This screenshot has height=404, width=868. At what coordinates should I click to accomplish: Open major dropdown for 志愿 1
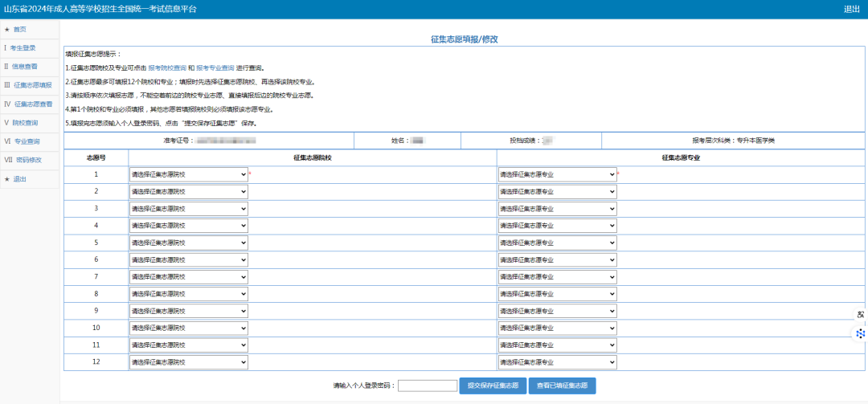[x=557, y=174]
